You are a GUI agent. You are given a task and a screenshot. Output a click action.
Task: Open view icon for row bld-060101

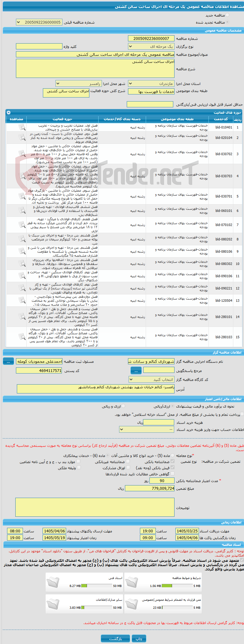pos(22,211)
